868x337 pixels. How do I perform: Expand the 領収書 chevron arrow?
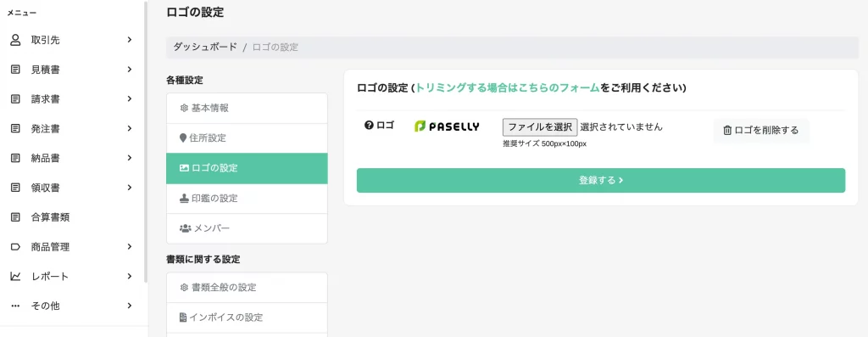tap(129, 188)
